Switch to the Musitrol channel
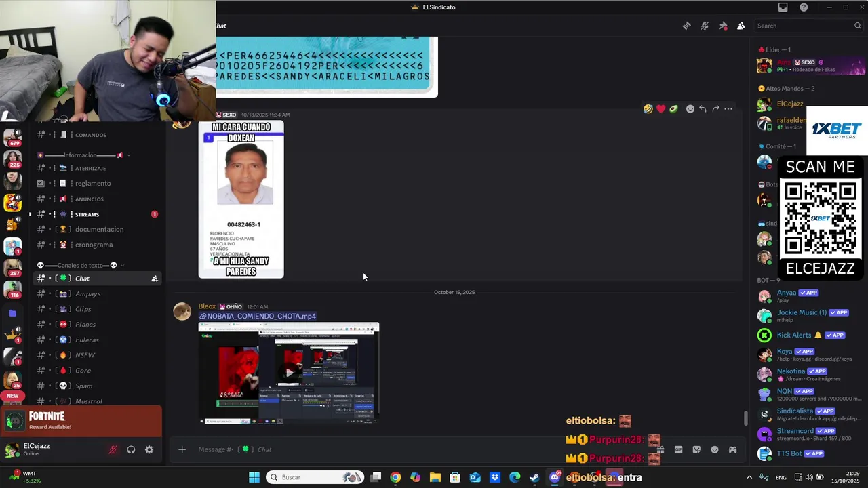 pos(98,401)
